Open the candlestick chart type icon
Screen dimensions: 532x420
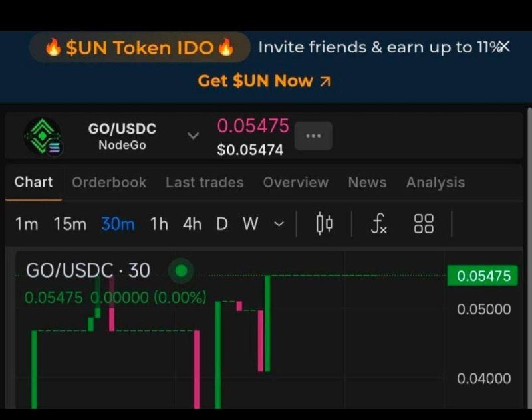click(324, 224)
